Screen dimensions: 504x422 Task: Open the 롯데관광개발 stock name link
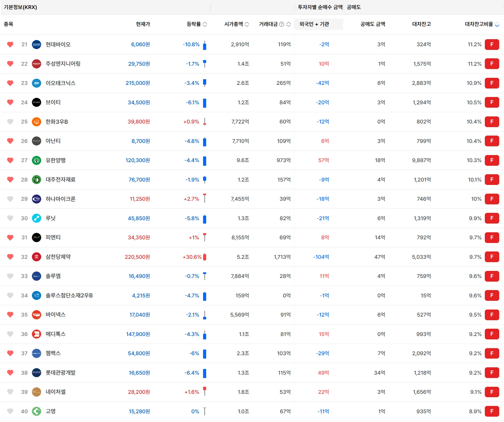pos(61,373)
